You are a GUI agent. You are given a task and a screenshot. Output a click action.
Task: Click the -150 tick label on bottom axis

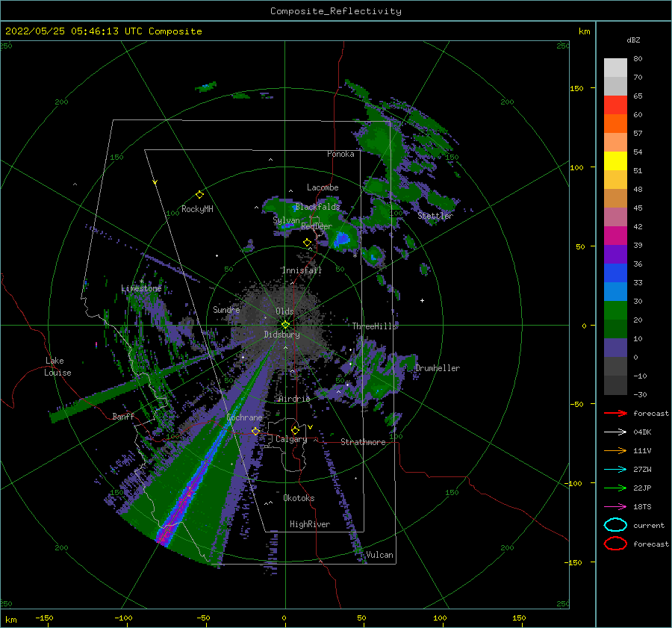(x=44, y=618)
